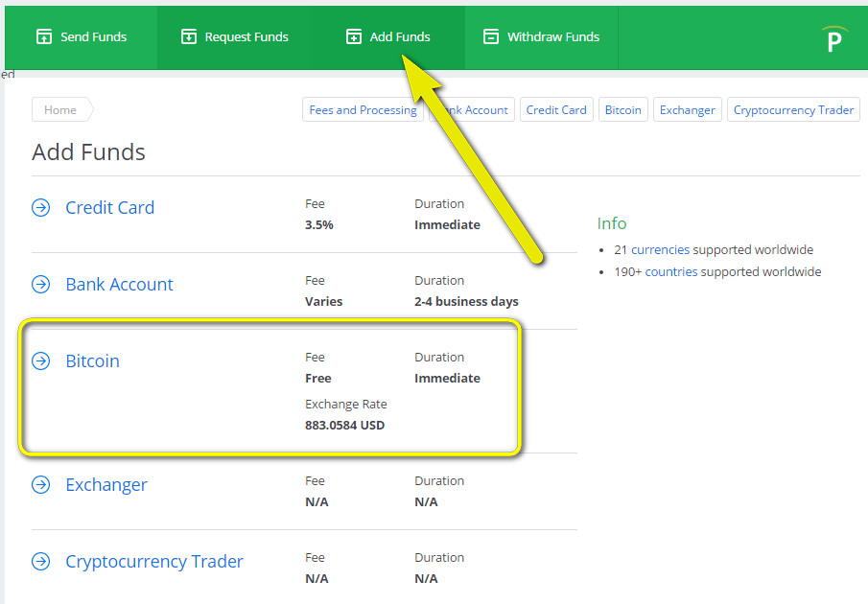Click circled arrow icon beside Bank Account

coord(41,285)
